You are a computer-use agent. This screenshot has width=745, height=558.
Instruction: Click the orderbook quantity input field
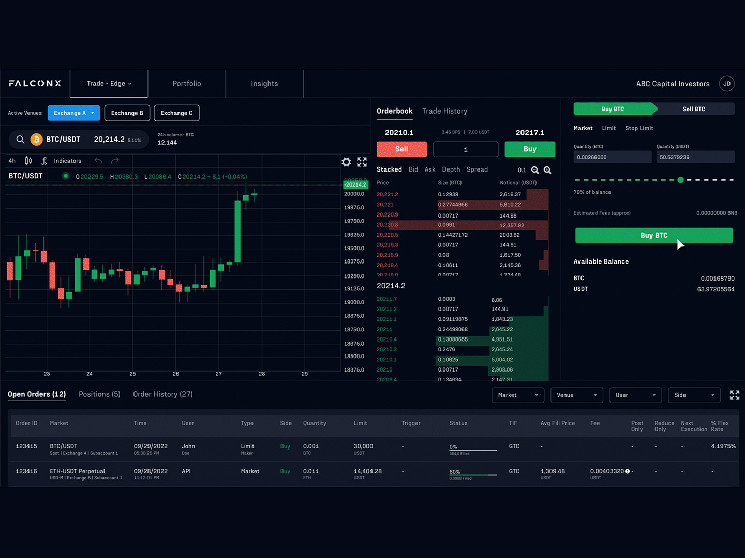click(x=466, y=149)
